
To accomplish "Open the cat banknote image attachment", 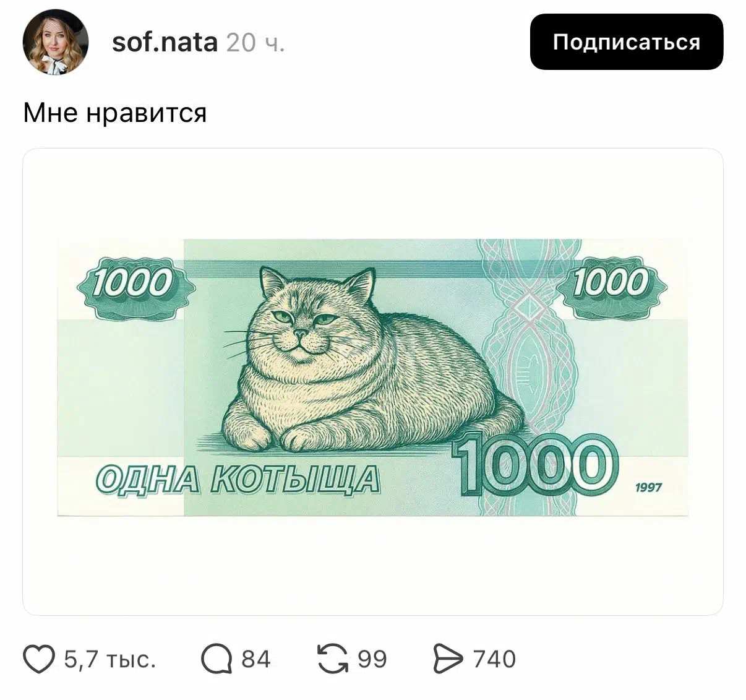I will click(x=373, y=381).
